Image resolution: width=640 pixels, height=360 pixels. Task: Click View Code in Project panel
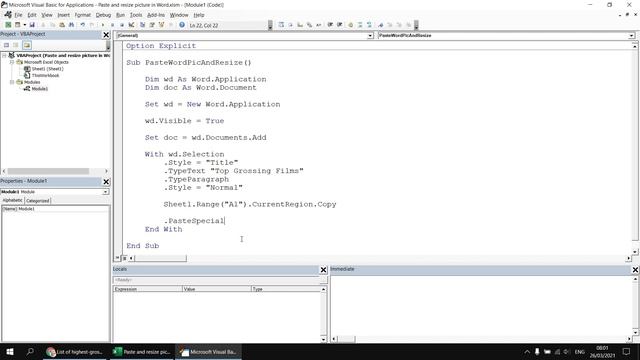(x=7, y=45)
